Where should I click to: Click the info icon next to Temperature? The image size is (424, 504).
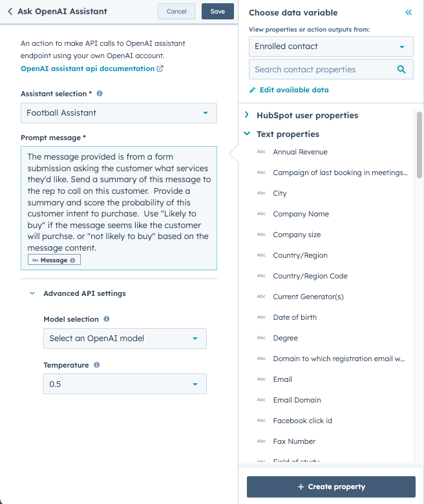[x=96, y=365]
